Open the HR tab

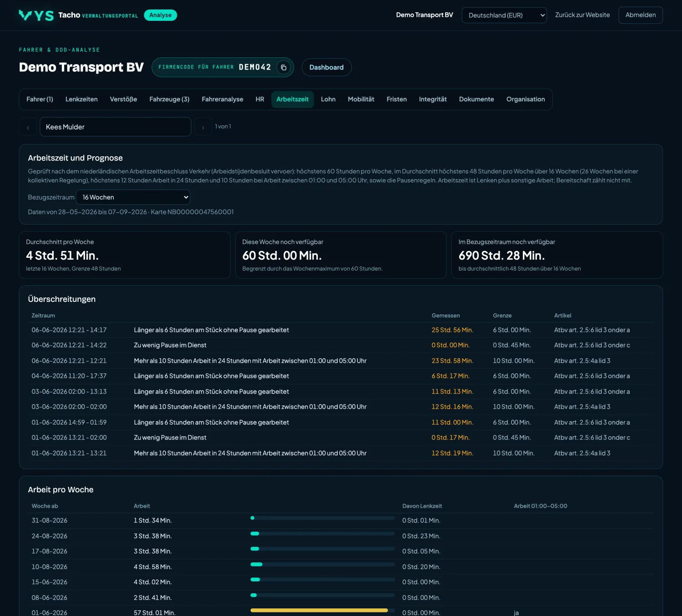tap(260, 99)
